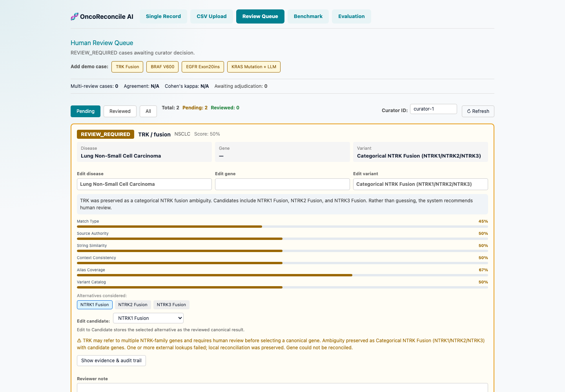Image resolution: width=565 pixels, height=392 pixels.
Task: Show evidence & audit trail
Action: (x=111, y=361)
